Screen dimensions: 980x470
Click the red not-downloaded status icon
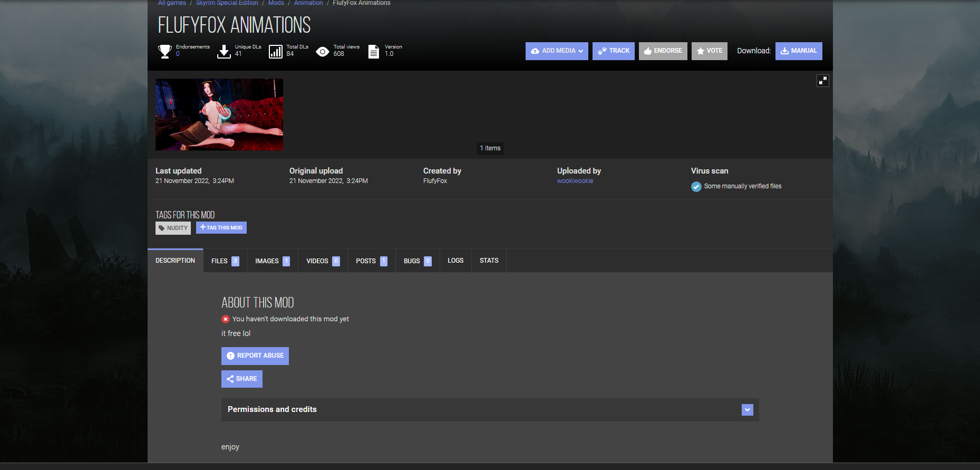click(226, 319)
